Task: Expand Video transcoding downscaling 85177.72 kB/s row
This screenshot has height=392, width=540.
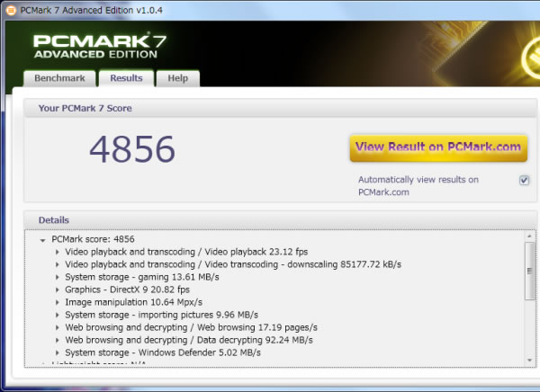Action: click(x=58, y=264)
